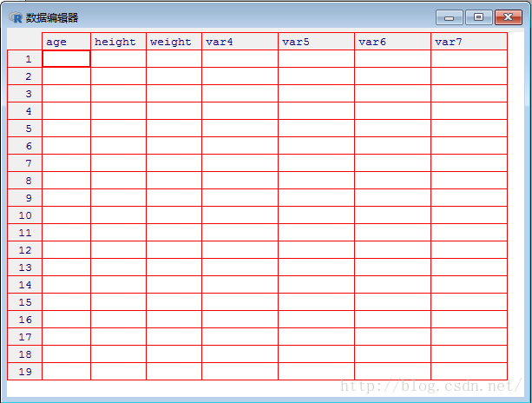Click row header 13

(25, 268)
